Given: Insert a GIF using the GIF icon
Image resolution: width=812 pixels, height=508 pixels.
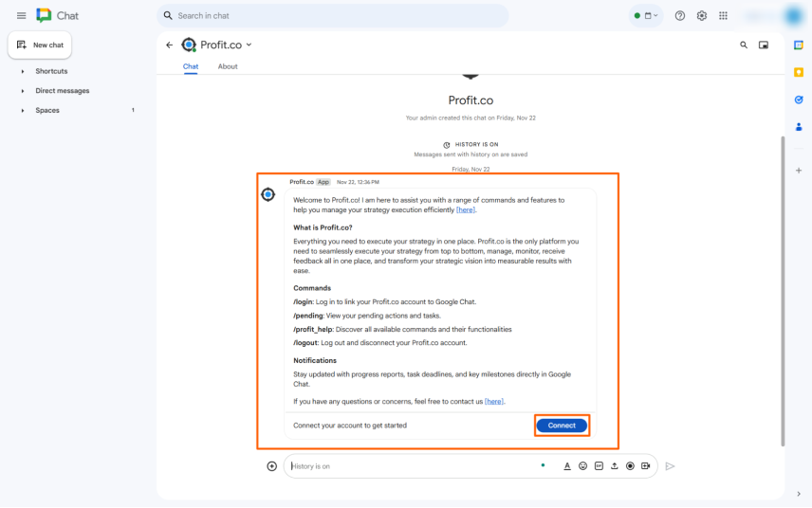Looking at the screenshot, I should pyautogui.click(x=599, y=466).
